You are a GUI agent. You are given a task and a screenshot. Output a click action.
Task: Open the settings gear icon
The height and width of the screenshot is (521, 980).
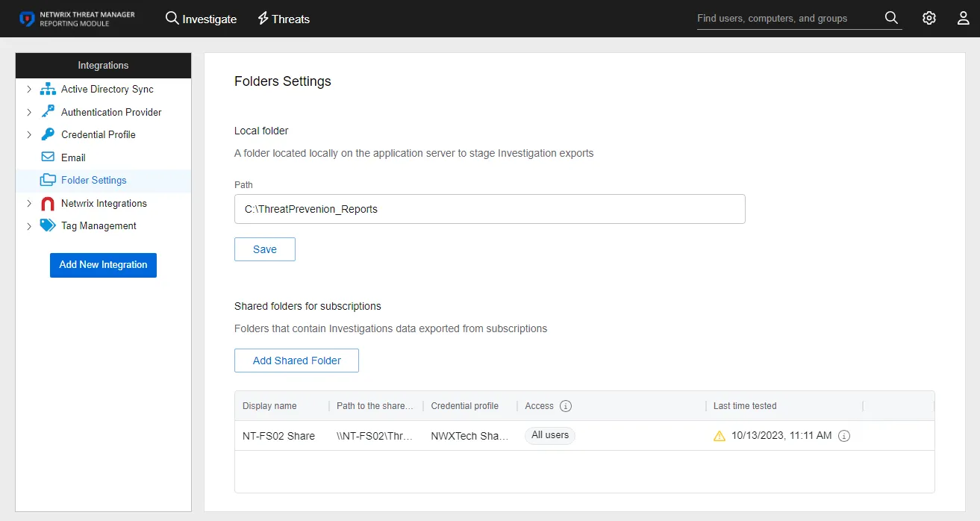click(929, 19)
